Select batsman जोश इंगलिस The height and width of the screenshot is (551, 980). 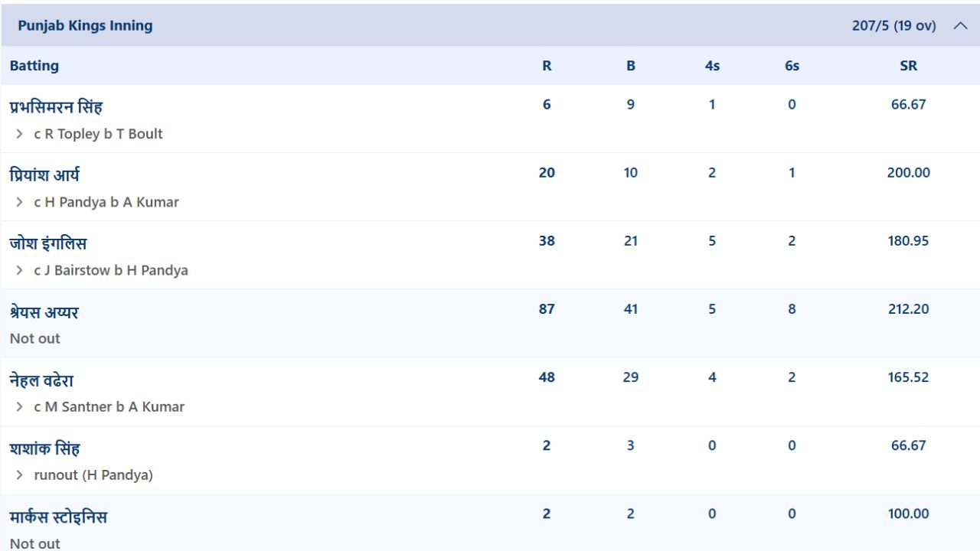click(48, 243)
